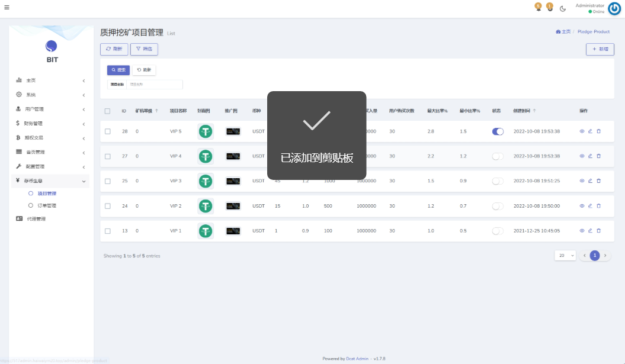Click the 项目名称 search input field
This screenshot has width=625, height=364.
point(154,85)
